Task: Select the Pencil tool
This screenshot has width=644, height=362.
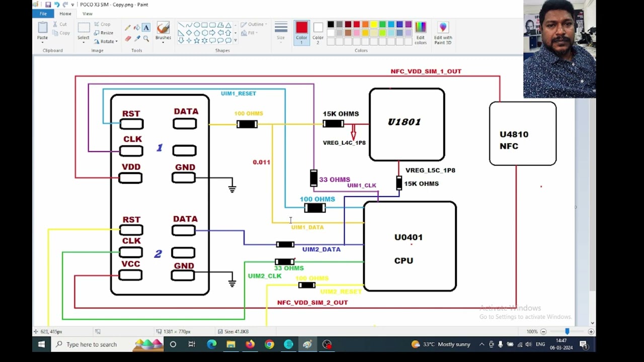Action: tap(128, 28)
